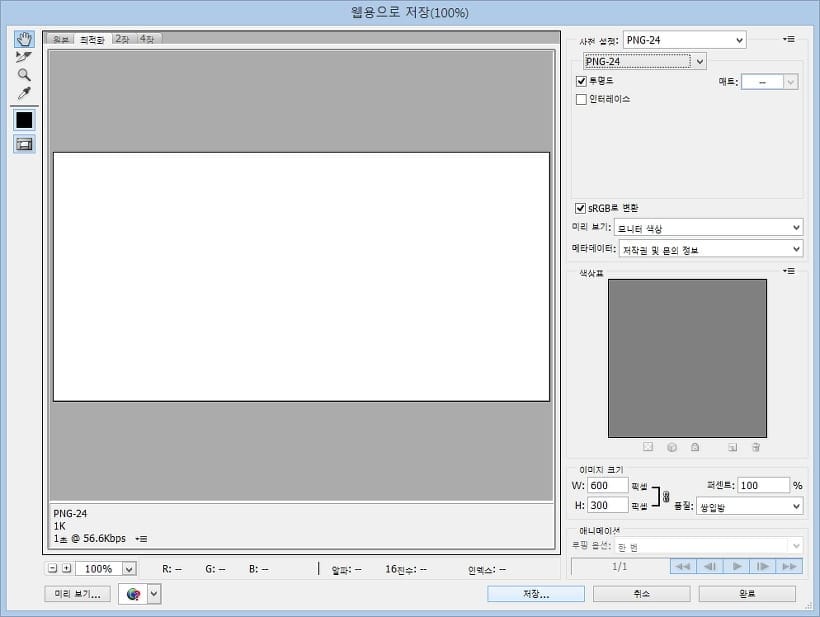Toggle the sRGB로 변환 checkbox

[581, 208]
